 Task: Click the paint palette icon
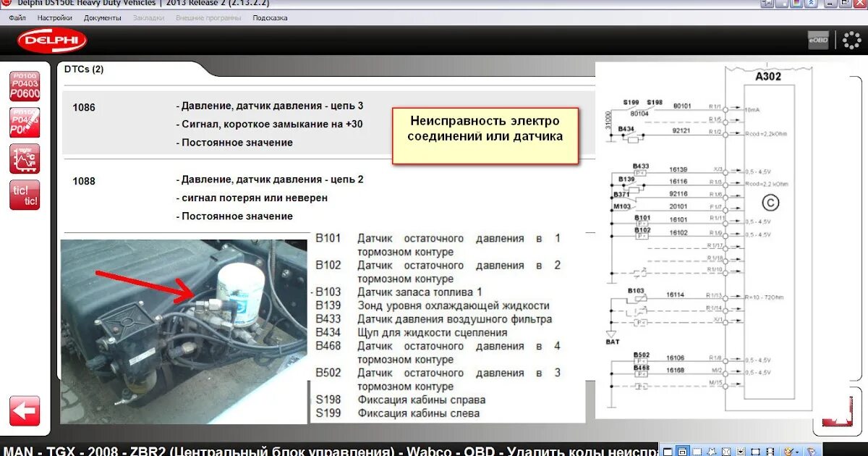(x=787, y=452)
